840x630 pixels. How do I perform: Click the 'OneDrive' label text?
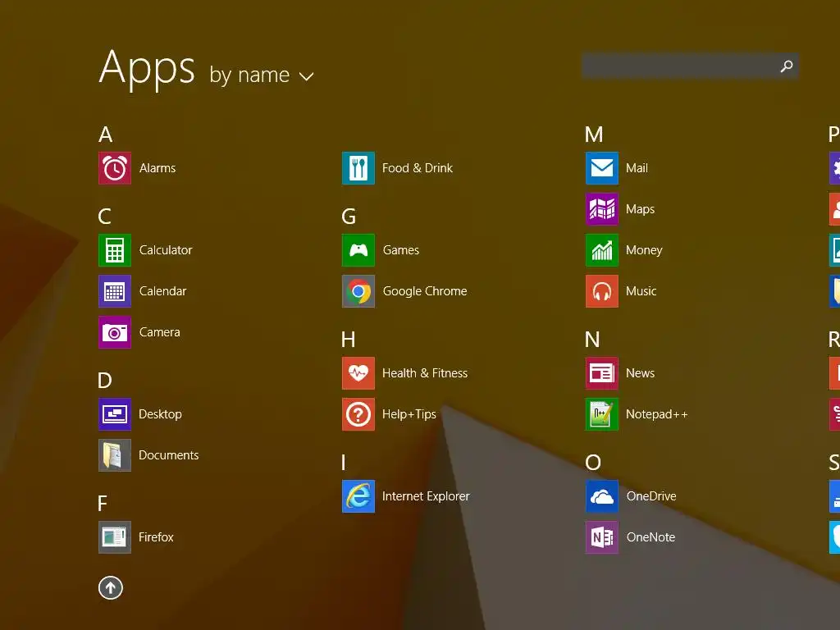(x=651, y=496)
